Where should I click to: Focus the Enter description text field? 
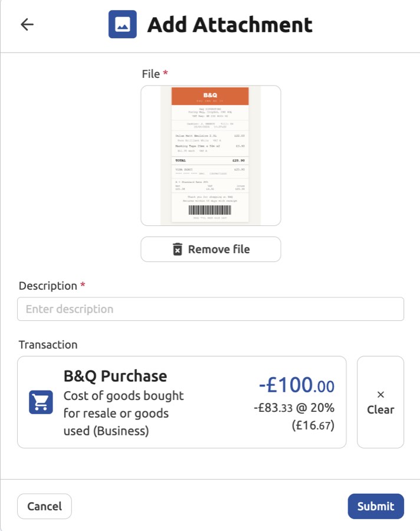click(x=211, y=309)
